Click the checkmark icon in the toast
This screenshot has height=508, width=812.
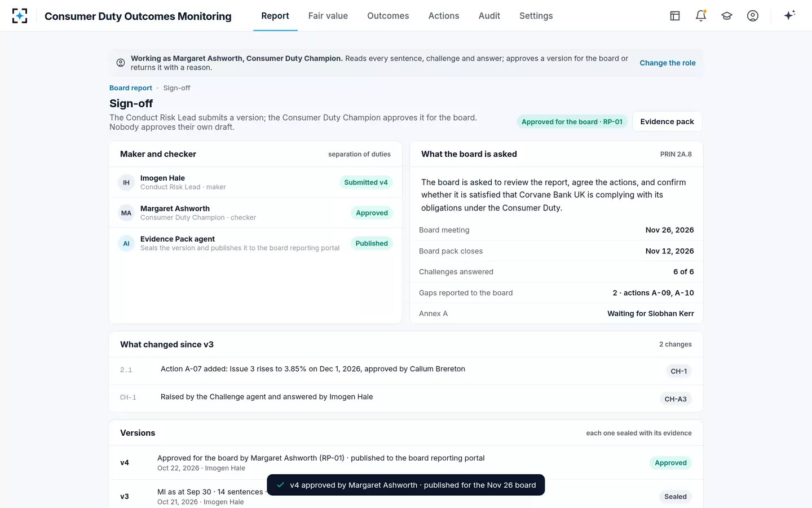[280, 485]
